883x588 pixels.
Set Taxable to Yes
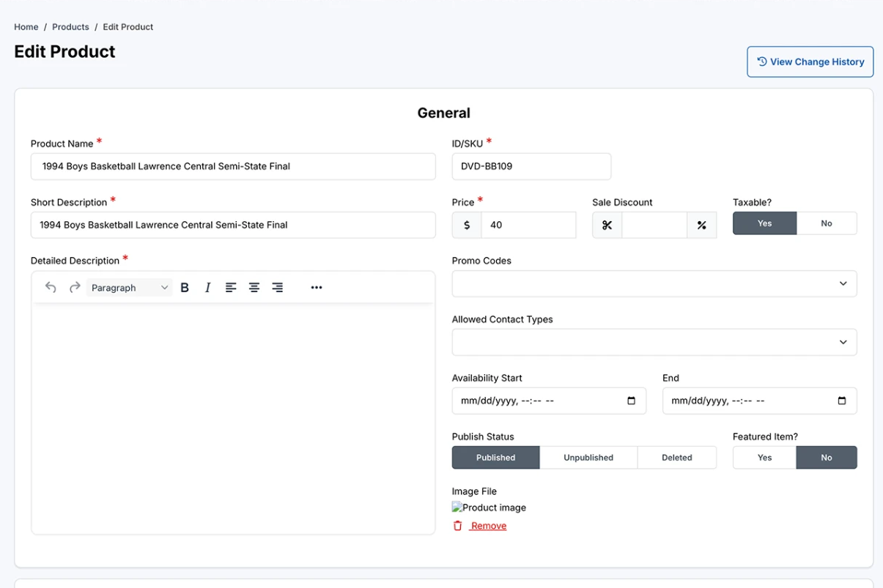click(764, 223)
